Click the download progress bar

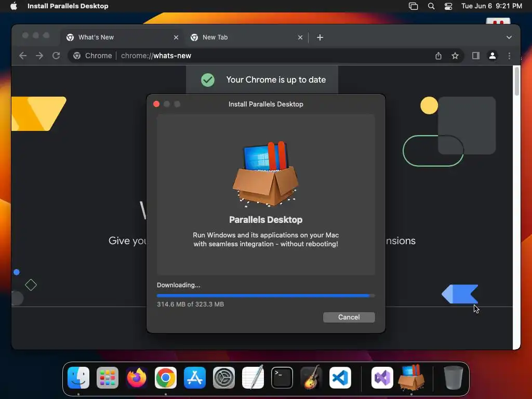tap(265, 296)
